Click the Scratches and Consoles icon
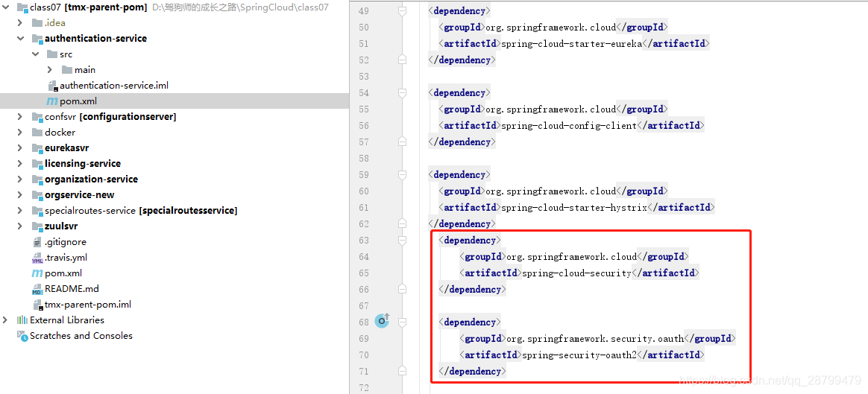The width and height of the screenshot is (868, 394). click(22, 335)
